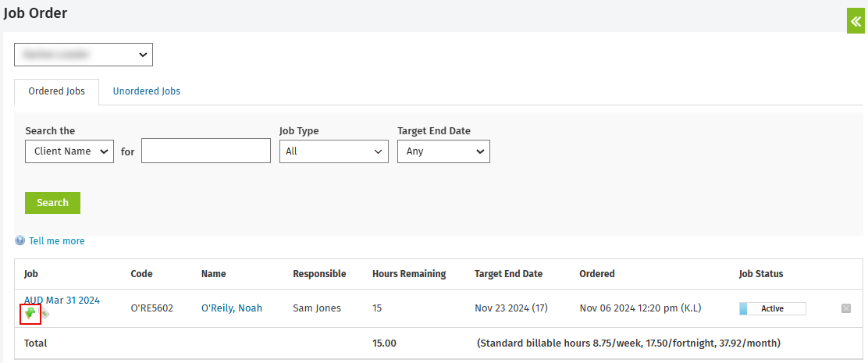Open the Tell me more link
Viewport: 868px width, 363px height.
pos(57,240)
